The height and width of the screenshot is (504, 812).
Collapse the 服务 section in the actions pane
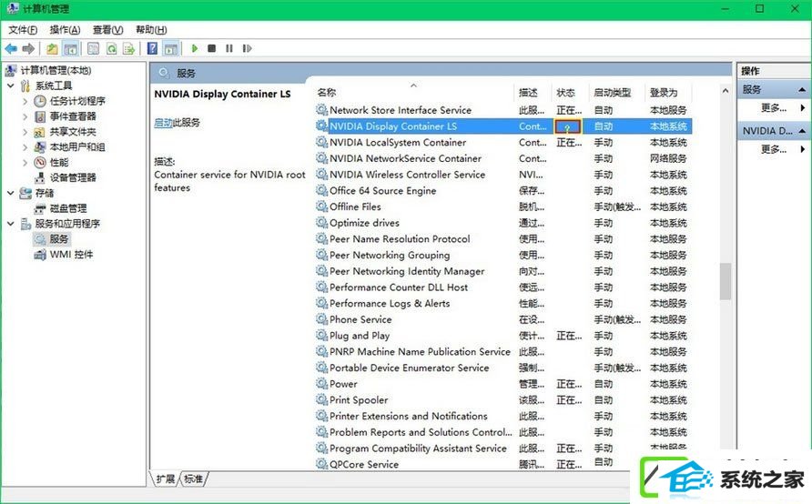[x=802, y=89]
